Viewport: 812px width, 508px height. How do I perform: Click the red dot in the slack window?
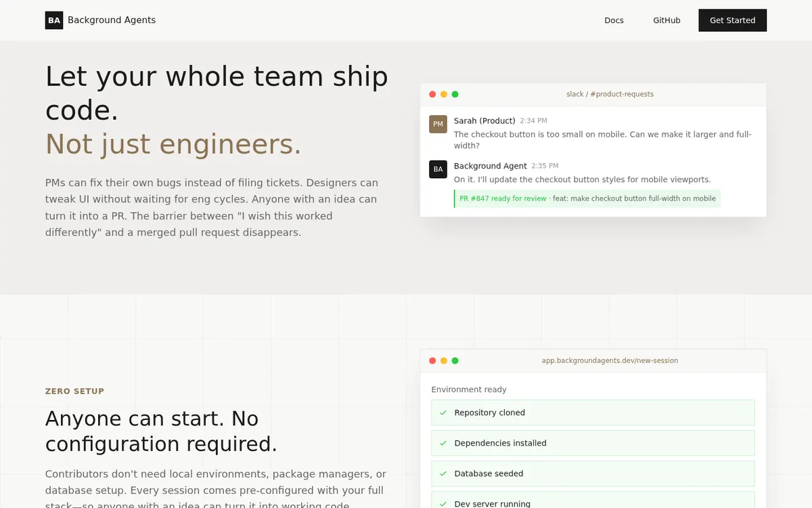click(432, 94)
